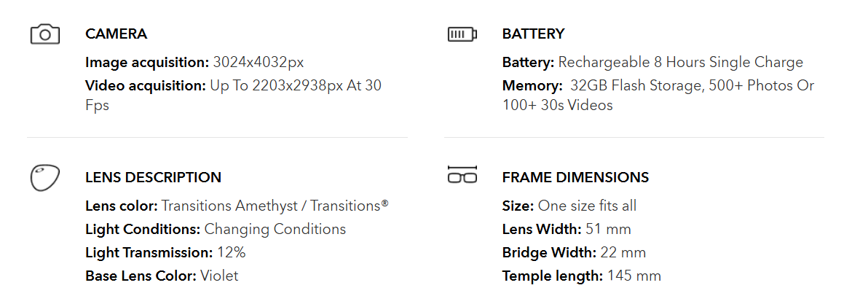Click the Image acquisition label
This screenshot has height=296, width=868.
(147, 62)
